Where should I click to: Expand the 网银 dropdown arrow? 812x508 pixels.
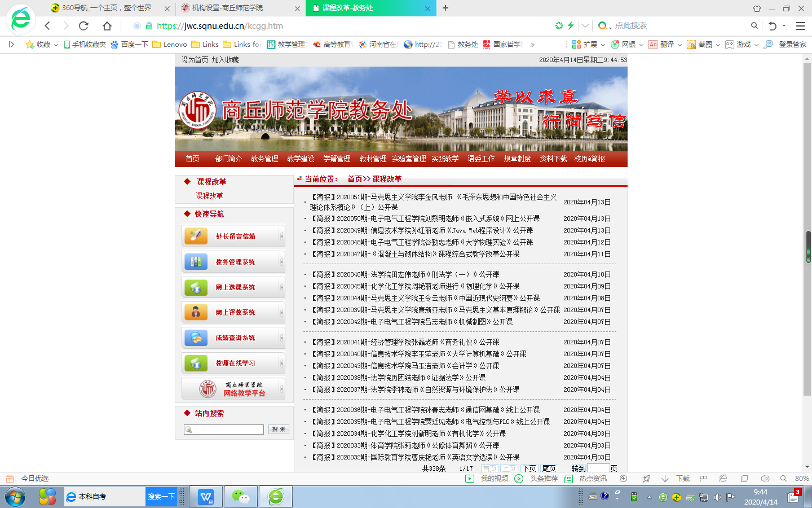[641, 45]
